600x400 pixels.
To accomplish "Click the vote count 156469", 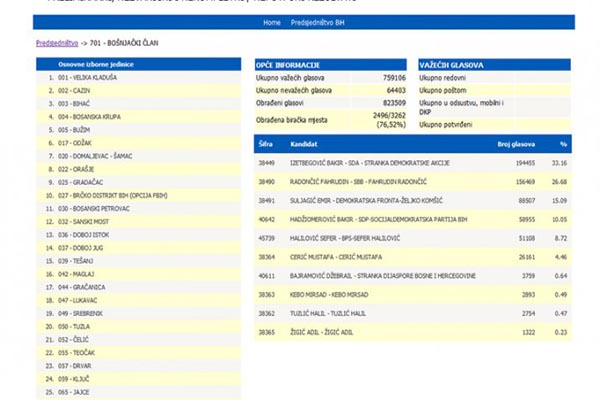I will pos(525,182).
